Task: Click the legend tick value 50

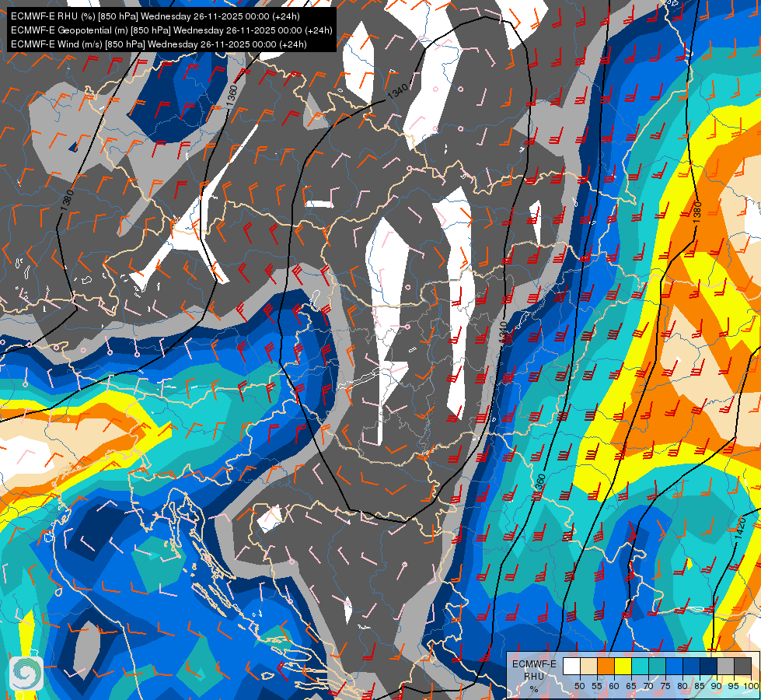Action: click(580, 686)
